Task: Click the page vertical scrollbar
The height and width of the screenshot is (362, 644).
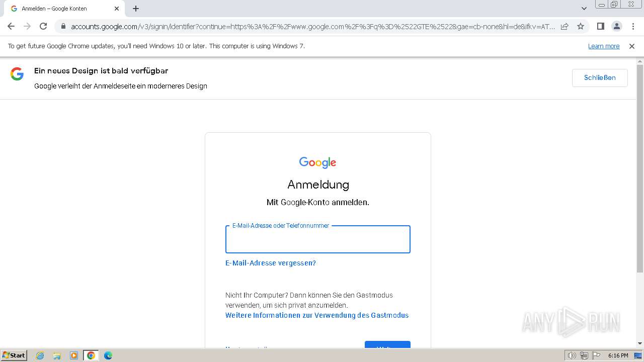Action: [640, 169]
